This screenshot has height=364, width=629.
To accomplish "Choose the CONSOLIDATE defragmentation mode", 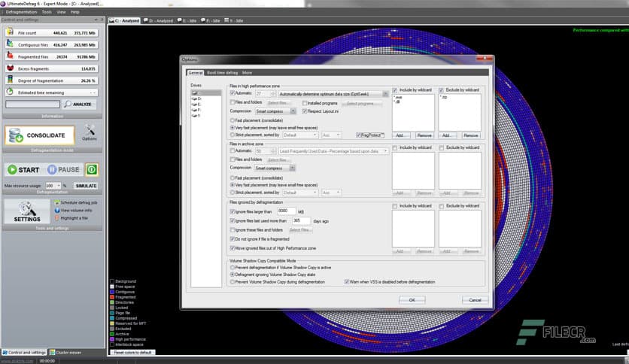I will pos(40,135).
